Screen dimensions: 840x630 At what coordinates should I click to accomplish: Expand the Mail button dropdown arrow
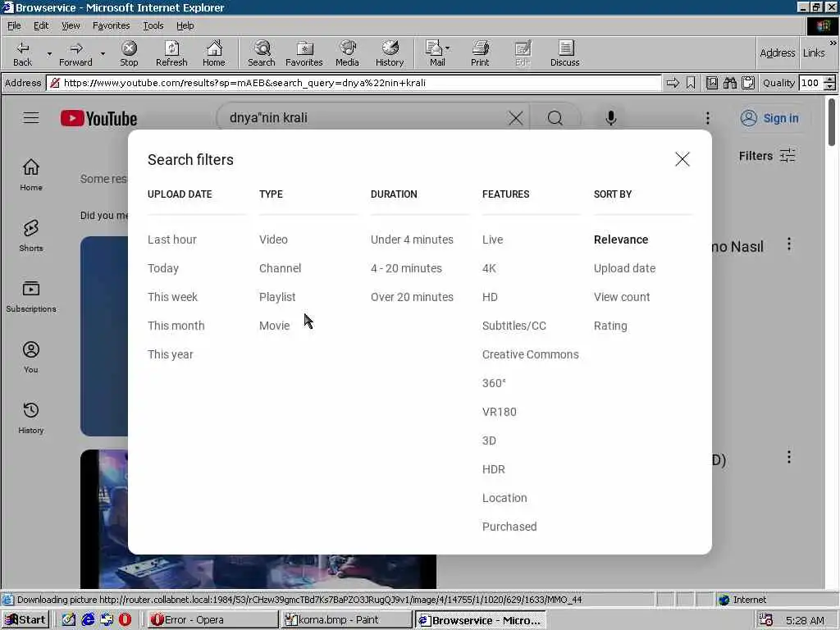(447, 48)
